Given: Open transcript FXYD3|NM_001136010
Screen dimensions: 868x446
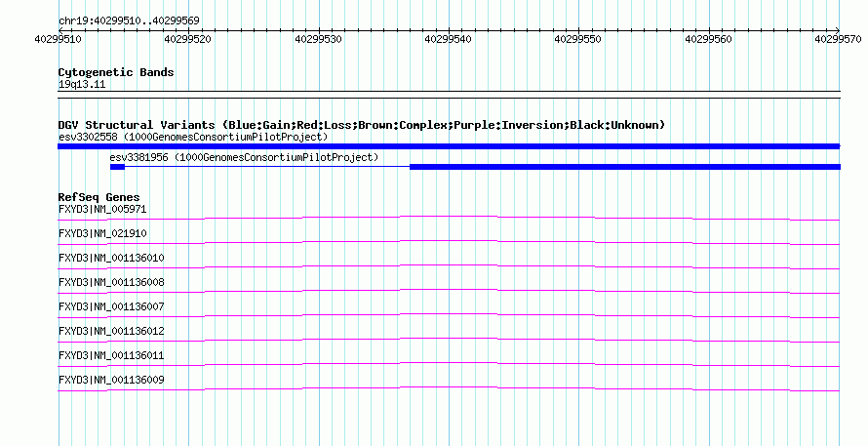Looking at the screenshot, I should click(111, 259).
